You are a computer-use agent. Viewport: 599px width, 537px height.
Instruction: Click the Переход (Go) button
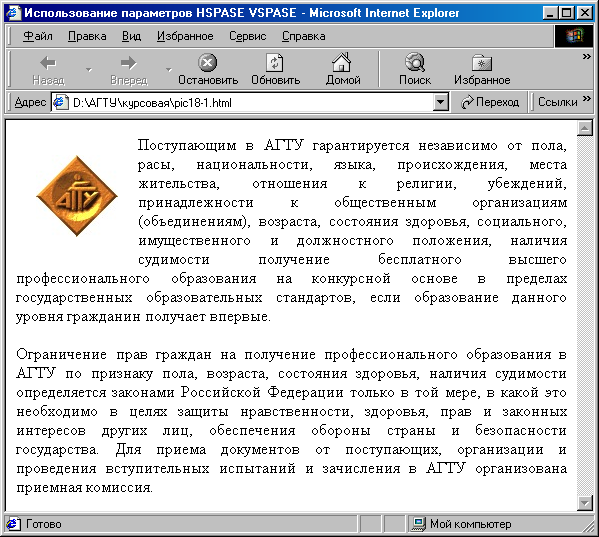tap(490, 102)
